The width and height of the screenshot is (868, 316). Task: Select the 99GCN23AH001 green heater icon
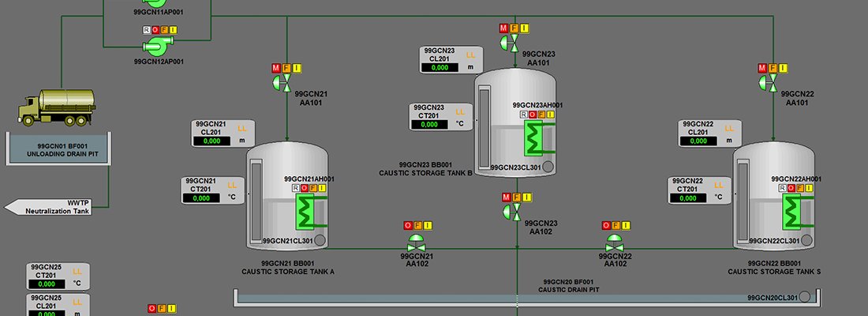tap(537, 140)
